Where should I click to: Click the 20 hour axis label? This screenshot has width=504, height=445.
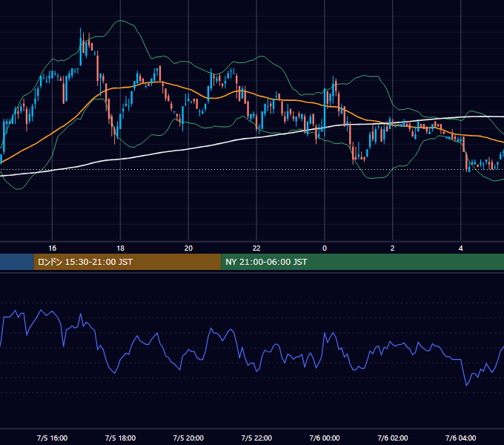(188, 248)
